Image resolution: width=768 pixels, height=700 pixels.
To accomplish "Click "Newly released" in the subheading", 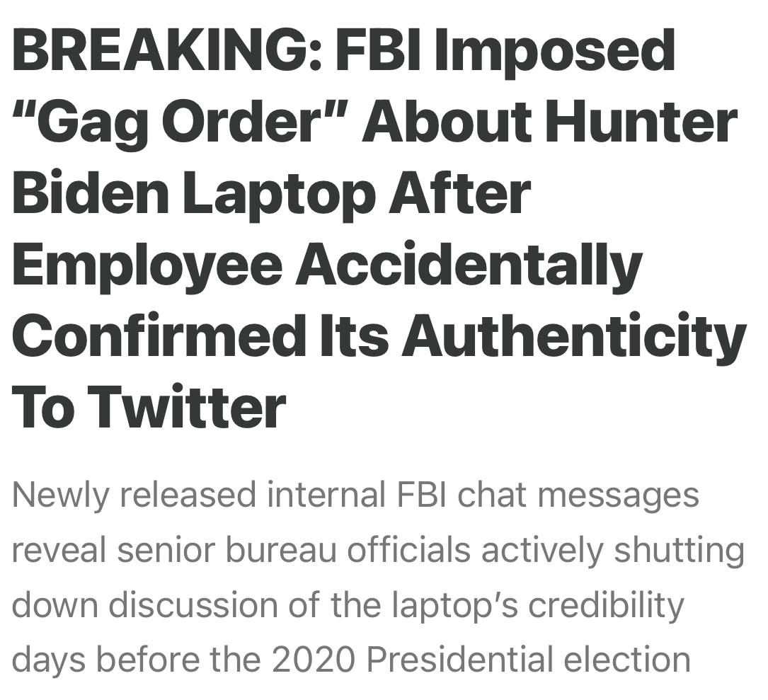I will pos(134,495).
